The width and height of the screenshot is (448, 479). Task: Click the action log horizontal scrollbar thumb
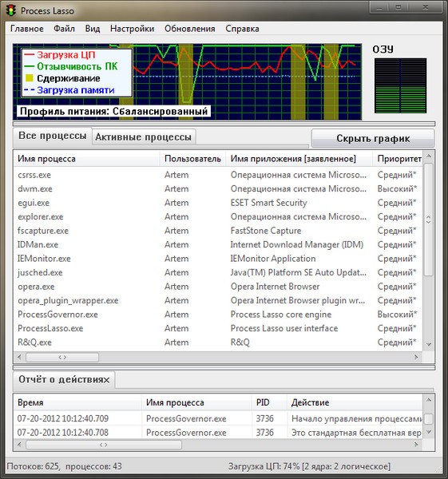[x=104, y=445]
